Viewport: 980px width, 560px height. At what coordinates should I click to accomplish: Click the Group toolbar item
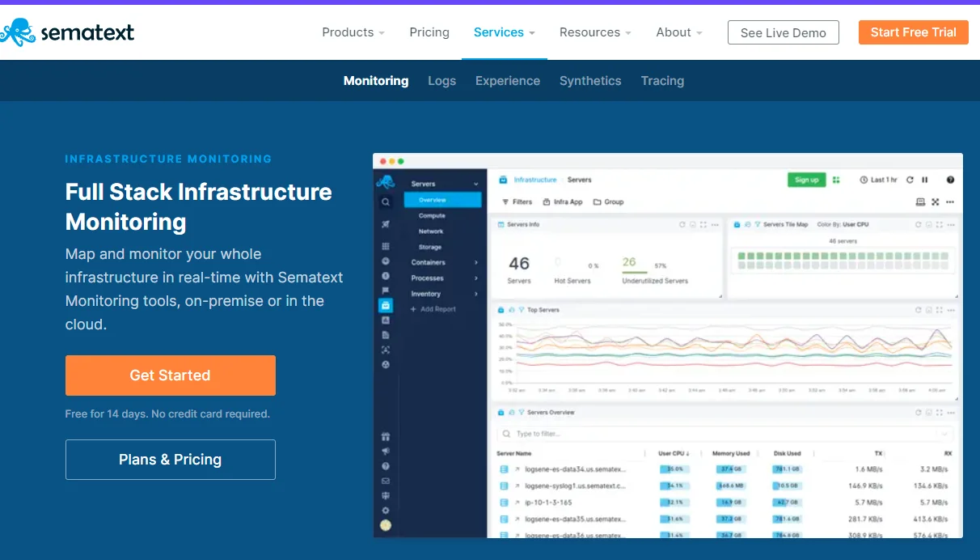609,202
